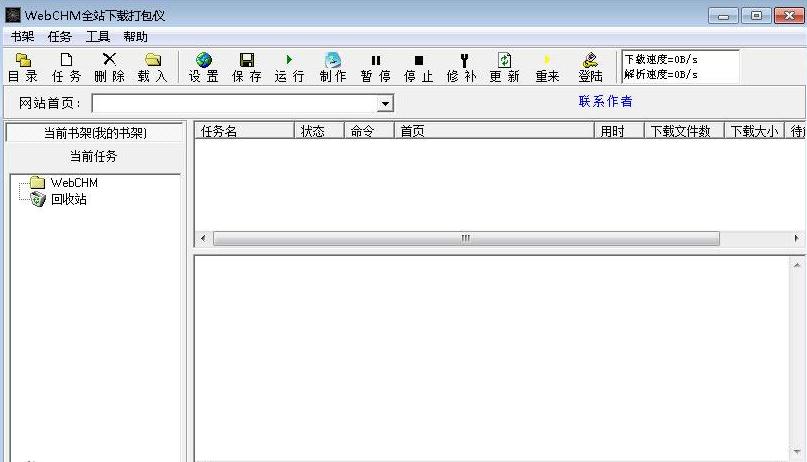Click the 载入 load folder icon

point(152,67)
